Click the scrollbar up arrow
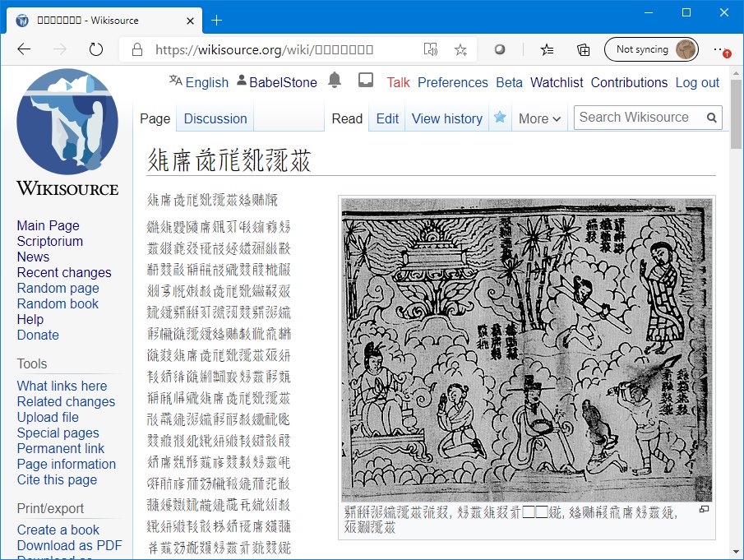The height and width of the screenshot is (560, 744). tap(736, 73)
